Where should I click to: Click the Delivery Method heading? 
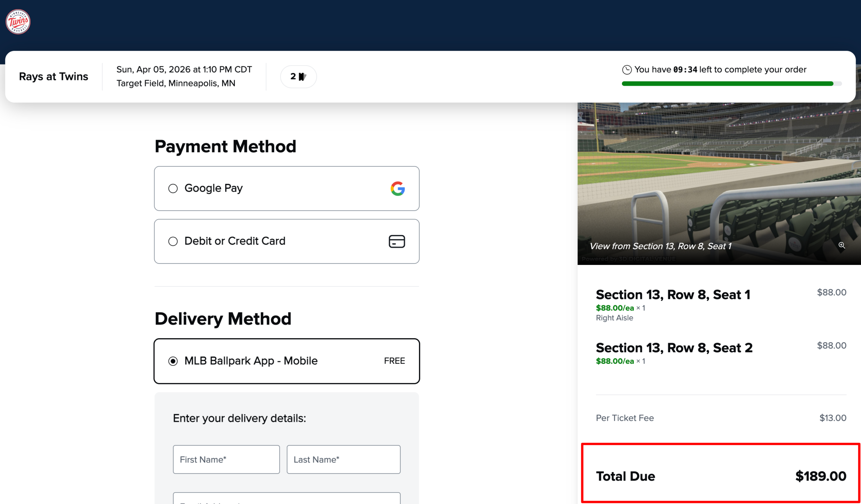[x=223, y=319]
